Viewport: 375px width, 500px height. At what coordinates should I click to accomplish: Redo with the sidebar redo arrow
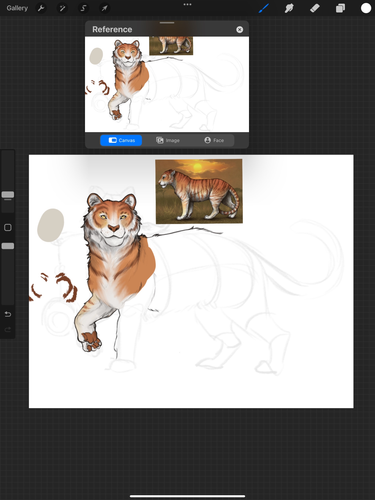(8, 330)
